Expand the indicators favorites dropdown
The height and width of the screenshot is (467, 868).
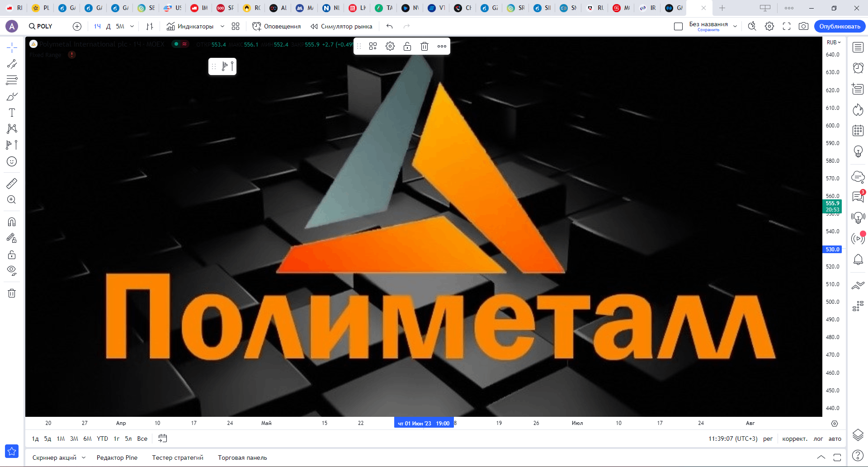(222, 26)
